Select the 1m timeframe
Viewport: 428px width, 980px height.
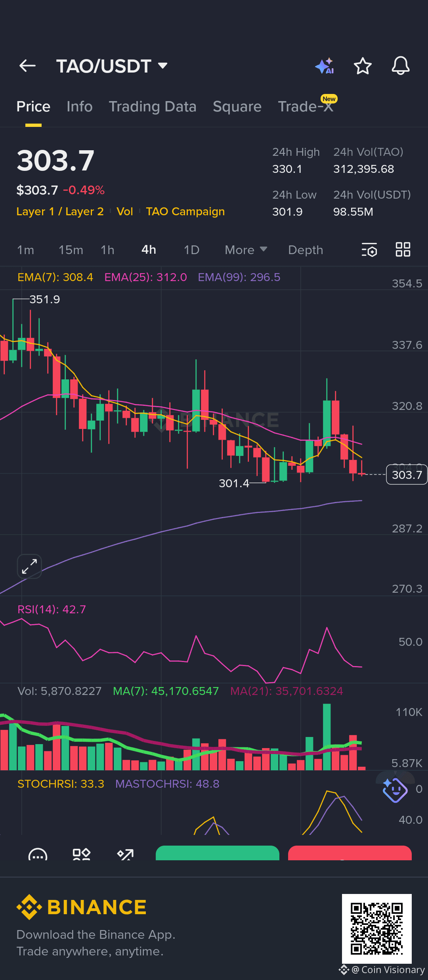[25, 250]
